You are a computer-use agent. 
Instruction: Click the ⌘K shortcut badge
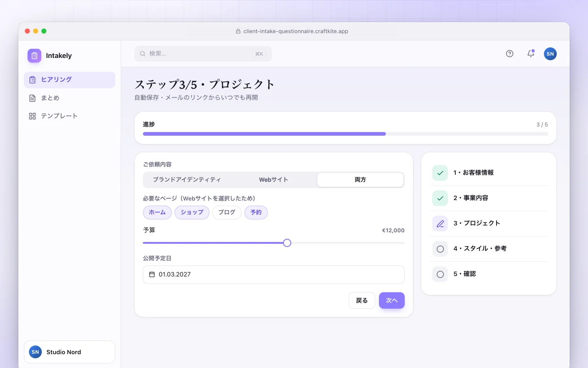[x=259, y=54]
